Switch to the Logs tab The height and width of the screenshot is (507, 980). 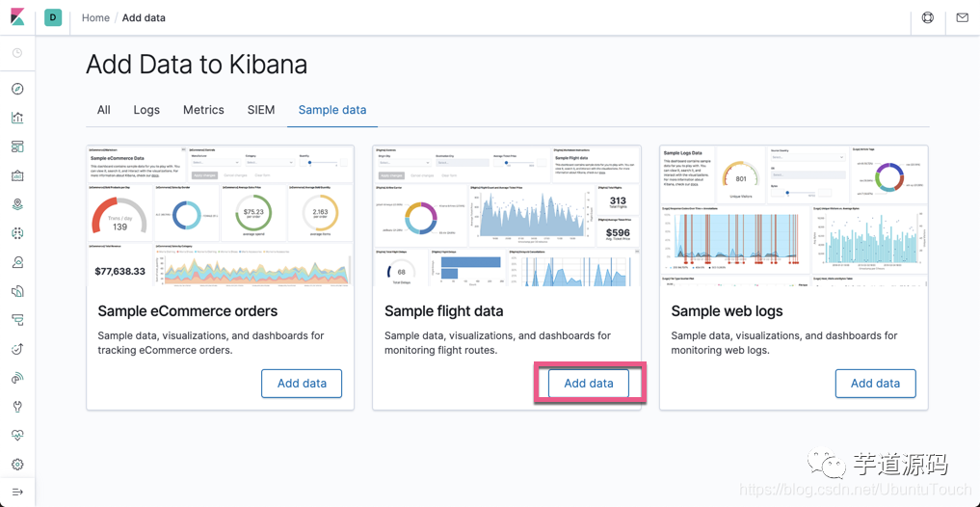146,110
